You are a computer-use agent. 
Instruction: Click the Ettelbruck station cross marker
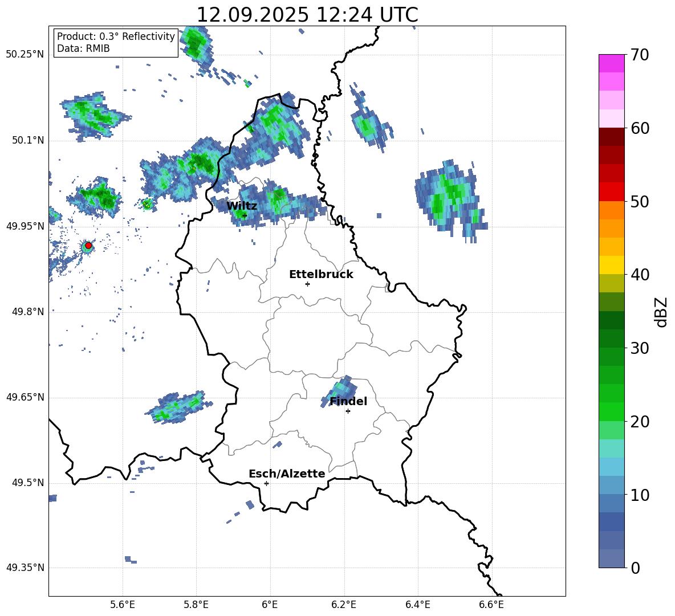(307, 284)
